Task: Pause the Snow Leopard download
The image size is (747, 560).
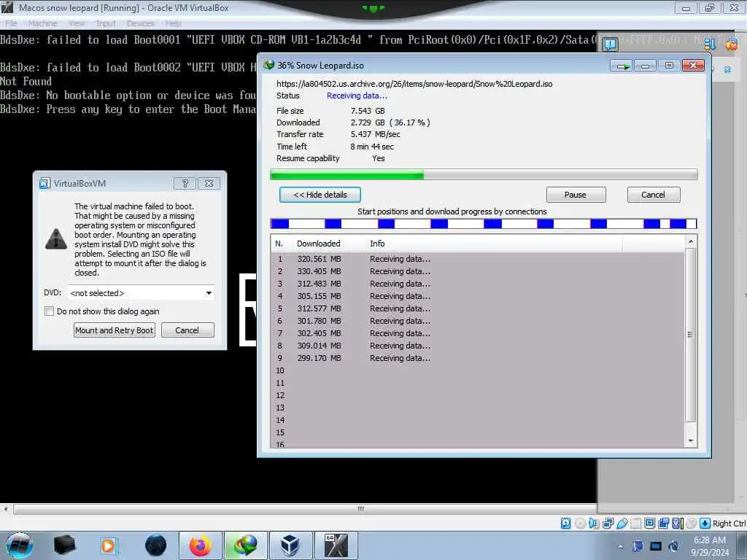Action: 576,195
